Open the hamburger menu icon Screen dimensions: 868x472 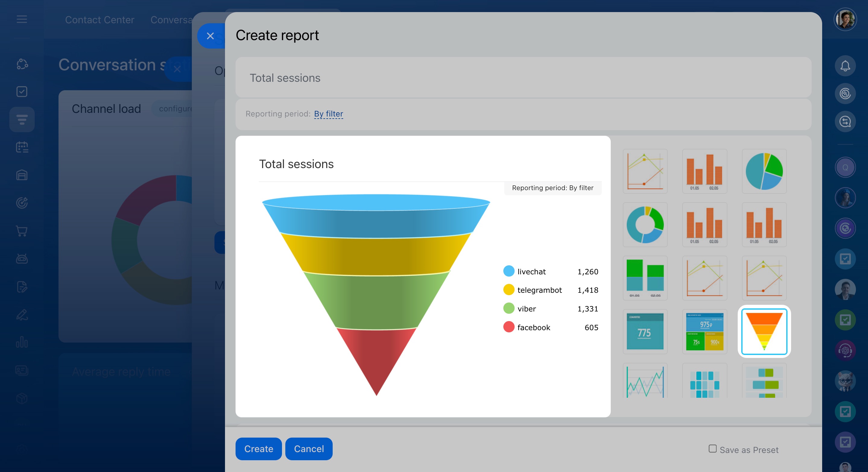[22, 19]
